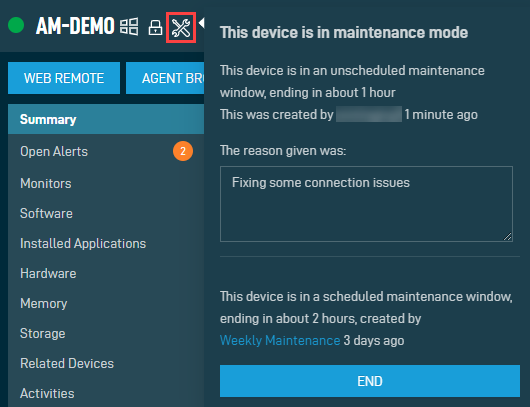Click the lock icon next to AM-DEMO
530x407 pixels.
[155, 28]
